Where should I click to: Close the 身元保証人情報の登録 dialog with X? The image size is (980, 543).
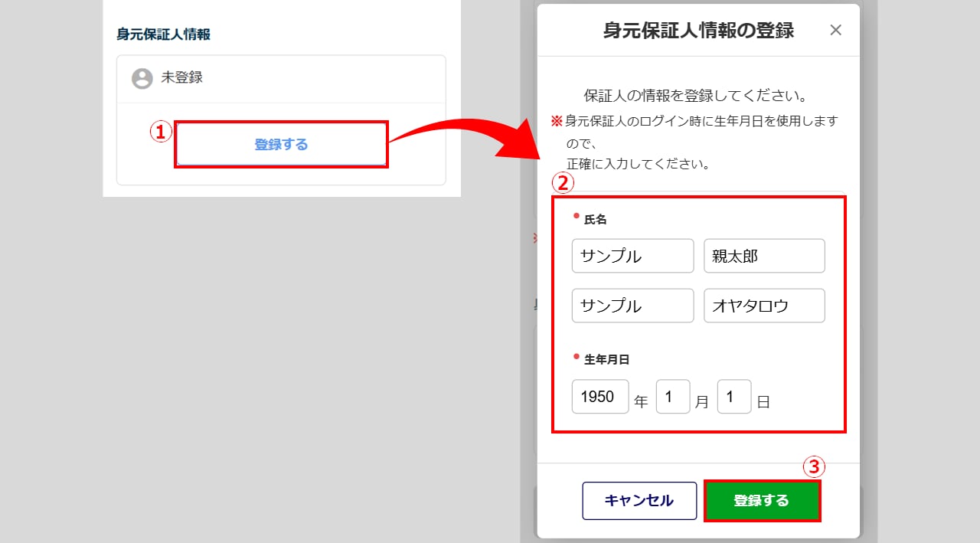835,30
